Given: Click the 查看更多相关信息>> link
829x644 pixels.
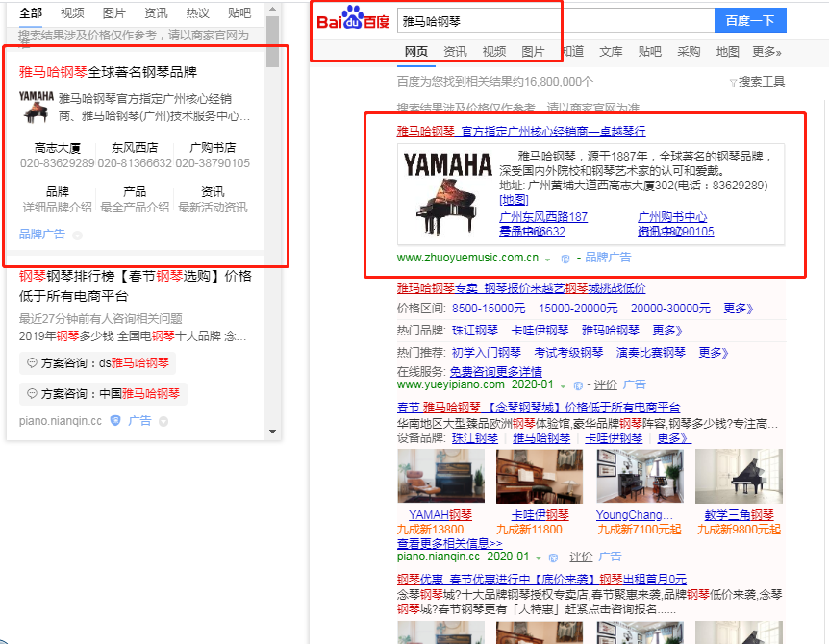Looking at the screenshot, I should point(449,543).
